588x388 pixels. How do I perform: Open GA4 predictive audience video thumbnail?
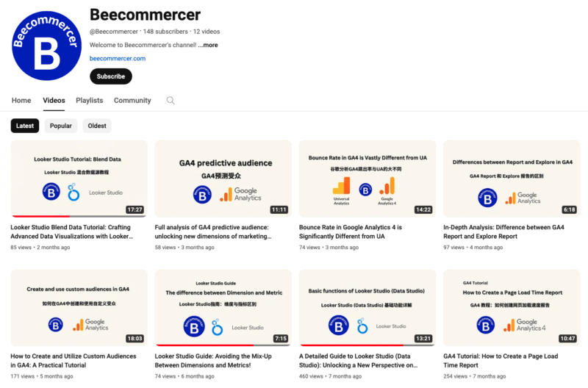click(223, 179)
